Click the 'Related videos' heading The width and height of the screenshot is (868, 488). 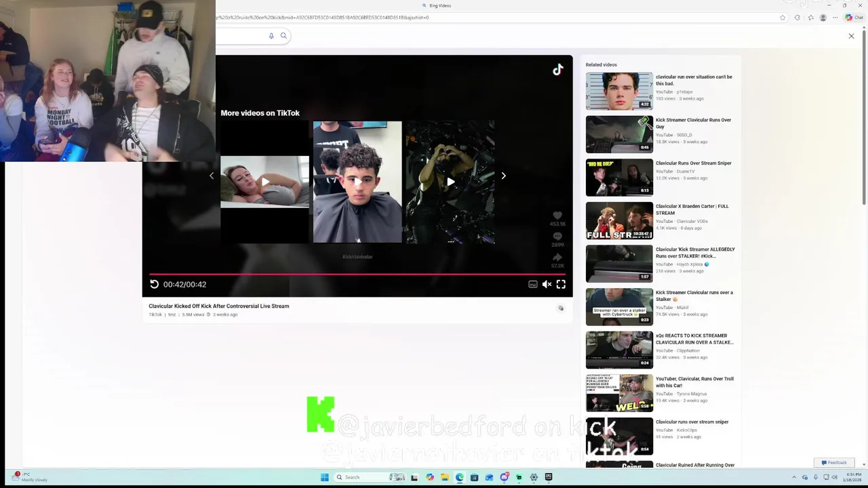pyautogui.click(x=601, y=65)
